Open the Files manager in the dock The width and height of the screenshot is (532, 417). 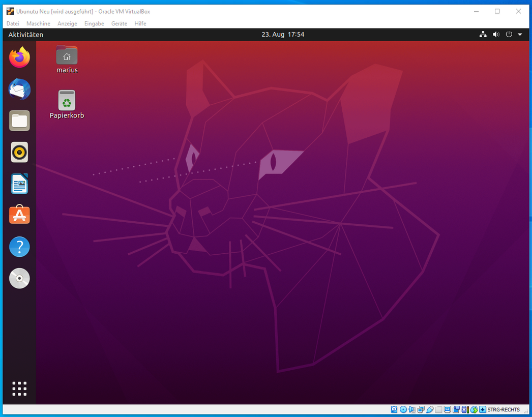(19, 121)
